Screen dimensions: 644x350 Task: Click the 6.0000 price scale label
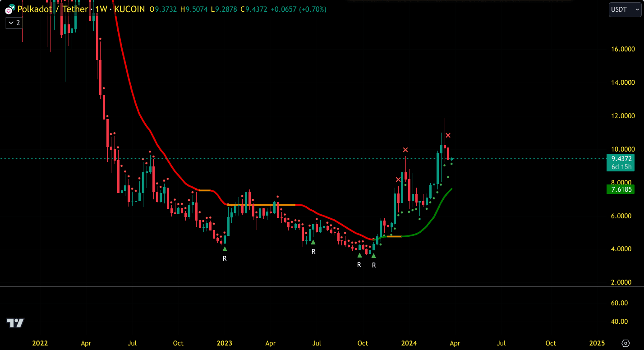point(621,216)
